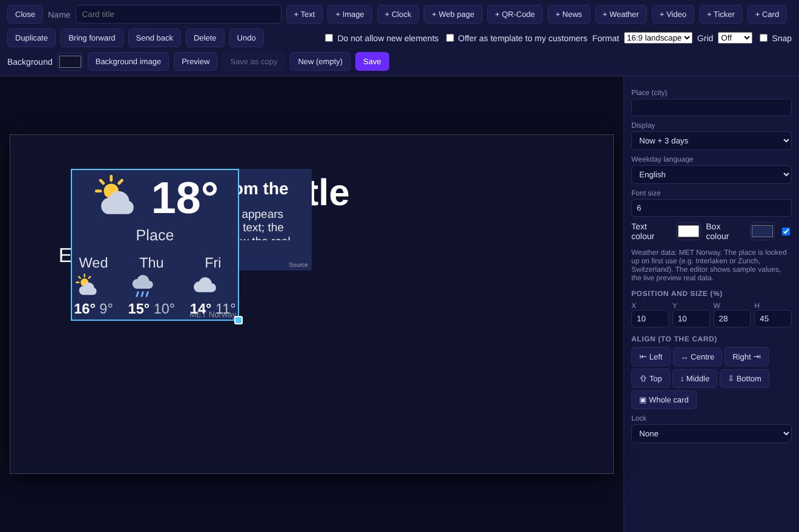Screen dimensions: 799x532
Task: Add a Clock element
Action: [x=398, y=14]
